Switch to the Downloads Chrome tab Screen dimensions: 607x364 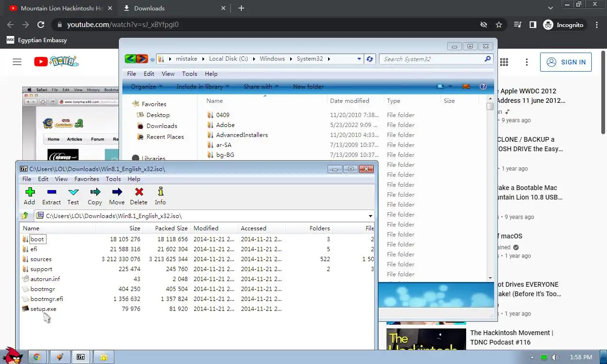(x=173, y=8)
